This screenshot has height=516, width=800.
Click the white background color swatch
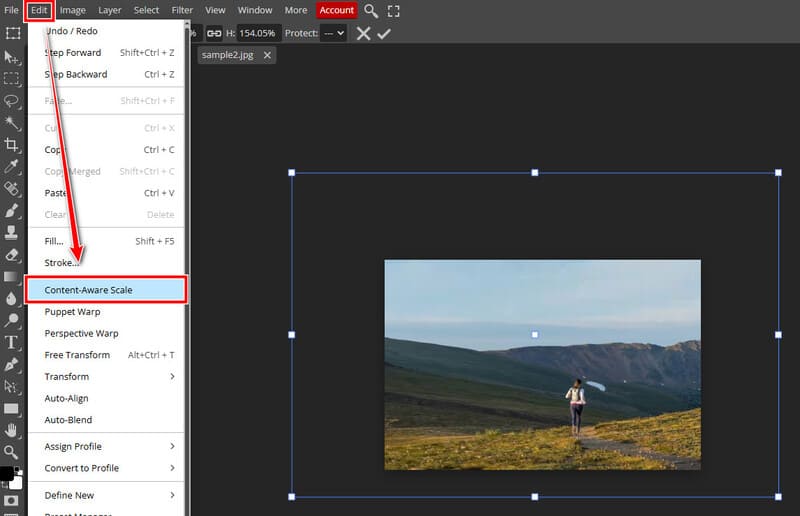pos(17,483)
